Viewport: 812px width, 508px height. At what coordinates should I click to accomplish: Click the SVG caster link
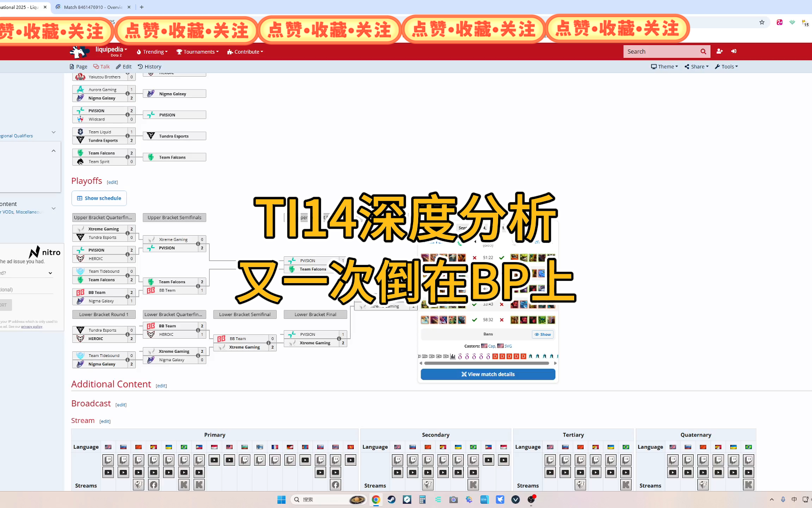pos(508,346)
